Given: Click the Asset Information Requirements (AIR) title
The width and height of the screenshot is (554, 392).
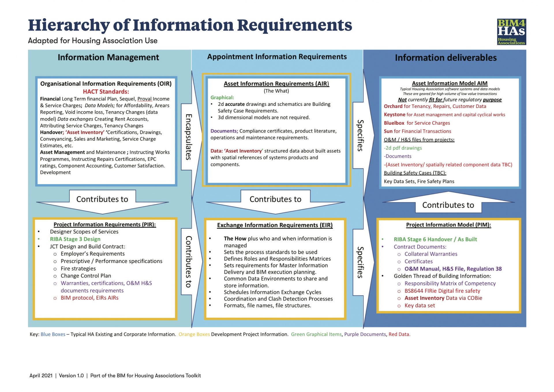Looking at the screenshot, I should coord(276,84).
